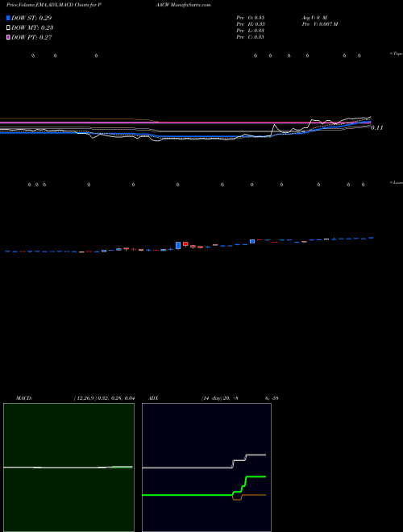Click the 0.11 price label on EMA chart
403x532 pixels.
(377, 127)
